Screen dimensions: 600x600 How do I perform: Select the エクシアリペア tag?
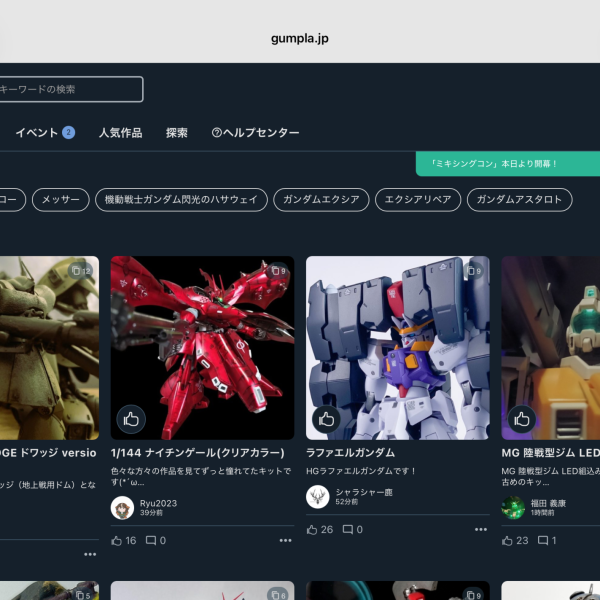click(418, 199)
